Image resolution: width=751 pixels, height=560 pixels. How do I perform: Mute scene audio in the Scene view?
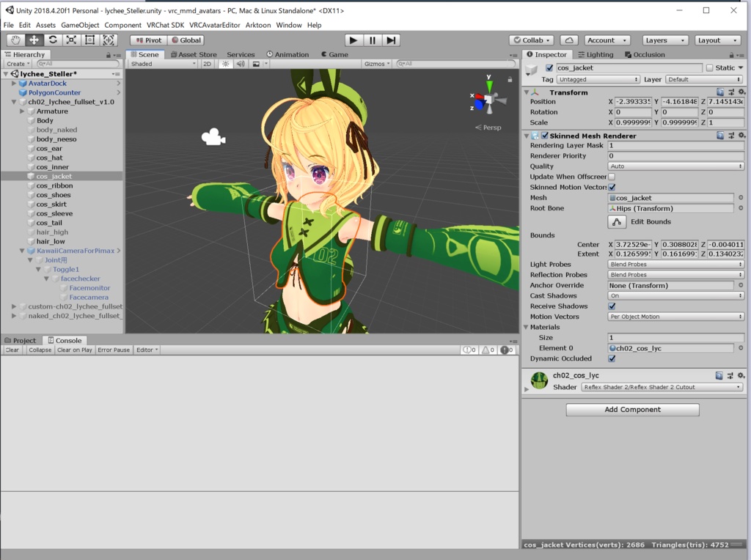241,64
